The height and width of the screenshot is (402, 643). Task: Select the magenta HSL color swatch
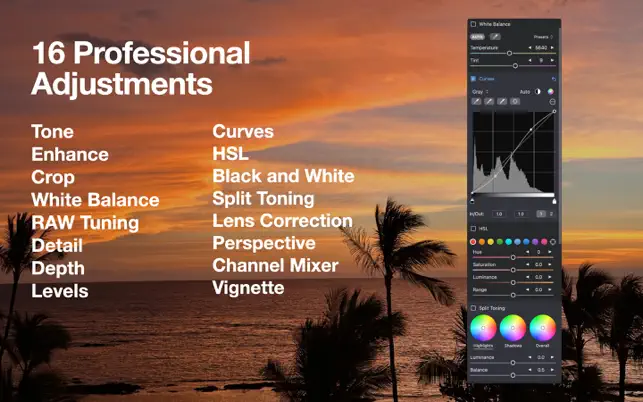[x=544, y=242]
